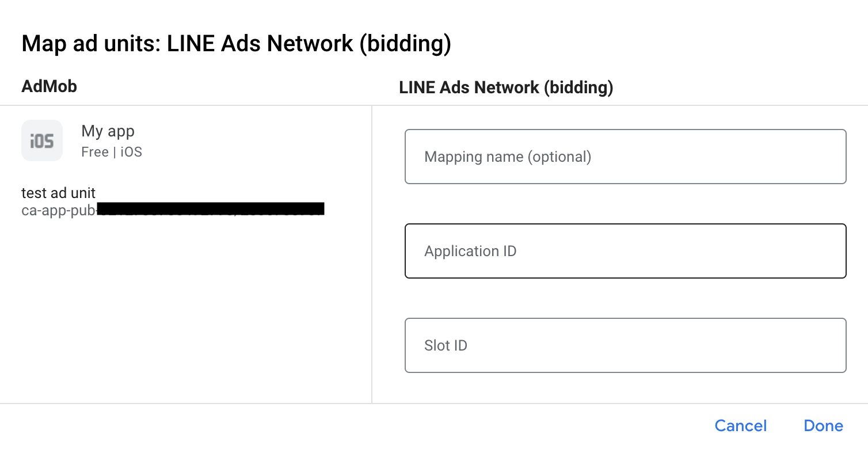Focus the Mapping name (optional) field
Screen dimensions: 868x472
pos(625,157)
